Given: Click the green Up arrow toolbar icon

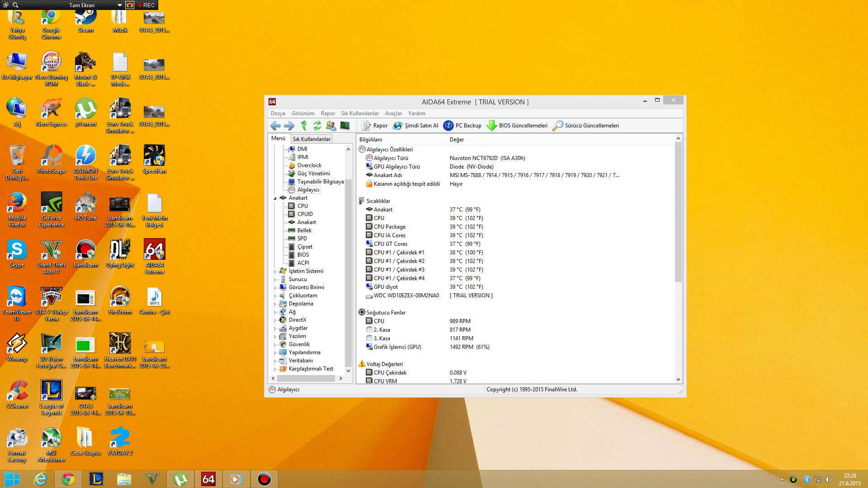Looking at the screenshot, I should coord(304,126).
